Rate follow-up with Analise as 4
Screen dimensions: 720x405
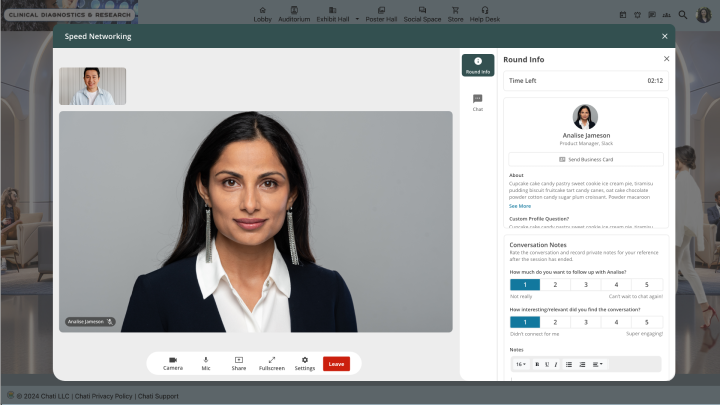click(x=616, y=285)
